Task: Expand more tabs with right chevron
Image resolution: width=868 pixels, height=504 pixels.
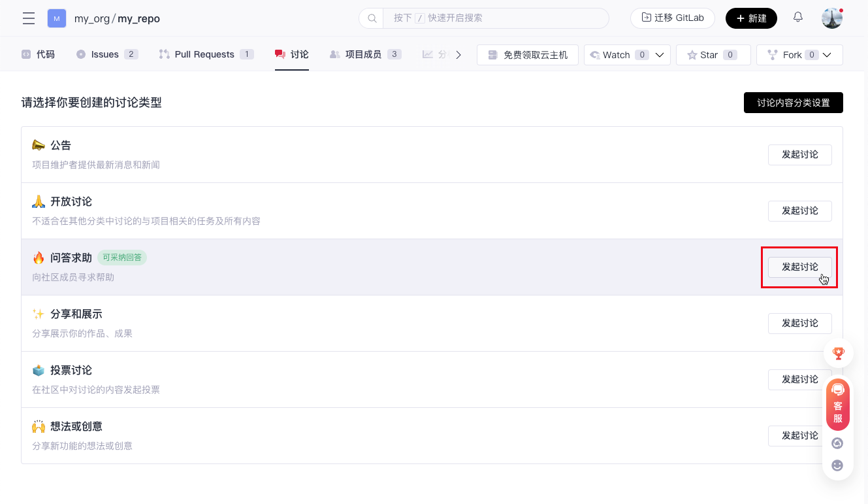Action: tap(458, 55)
